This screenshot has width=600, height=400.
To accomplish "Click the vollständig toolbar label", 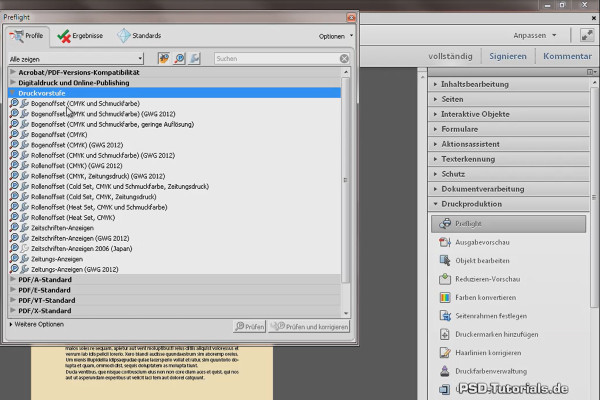I will click(x=450, y=56).
